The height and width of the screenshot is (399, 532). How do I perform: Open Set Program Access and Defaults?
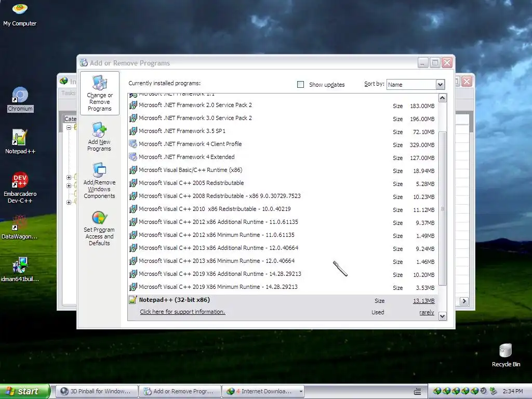pos(99,228)
